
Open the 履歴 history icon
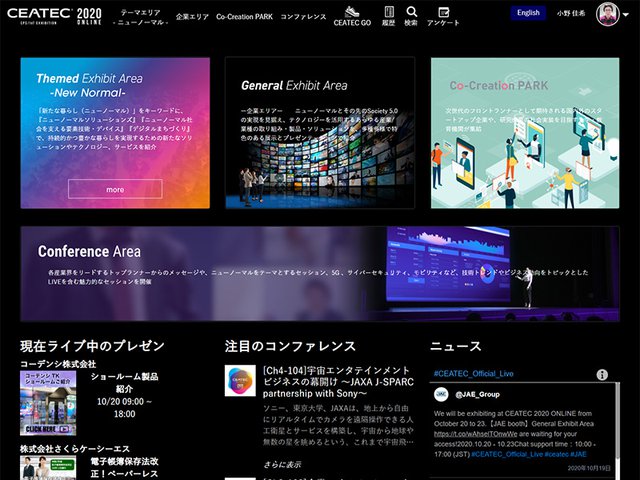[x=389, y=11]
